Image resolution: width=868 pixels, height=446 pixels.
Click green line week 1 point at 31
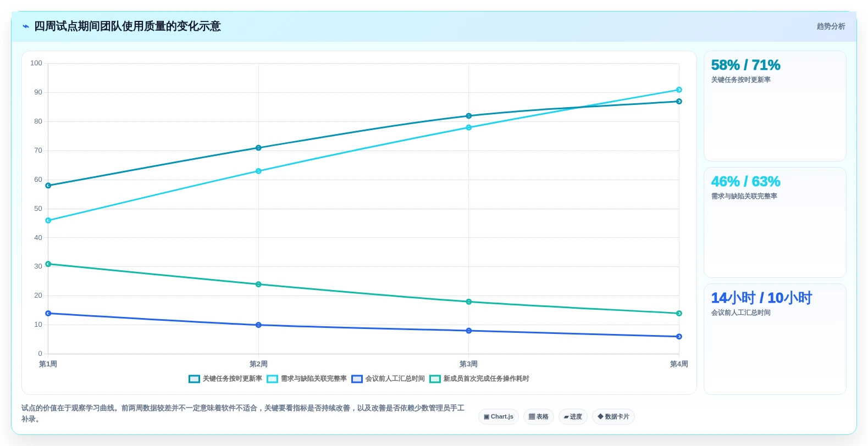click(x=48, y=264)
